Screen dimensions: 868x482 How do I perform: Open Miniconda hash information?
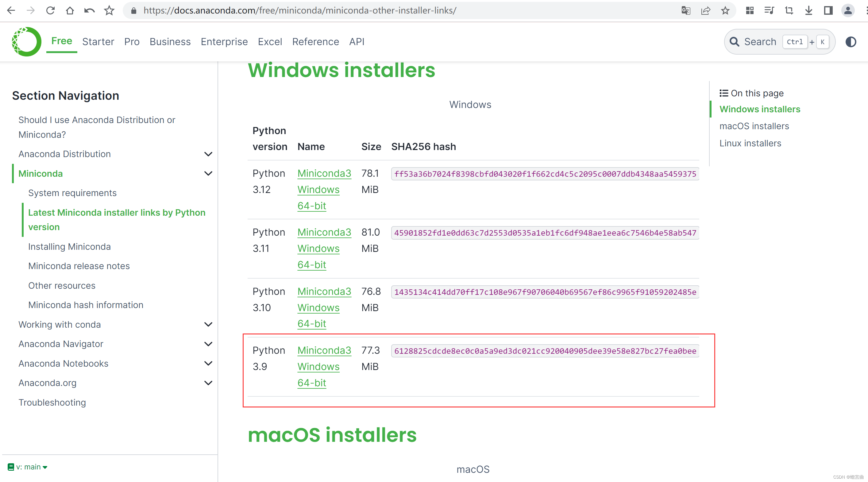[86, 305]
